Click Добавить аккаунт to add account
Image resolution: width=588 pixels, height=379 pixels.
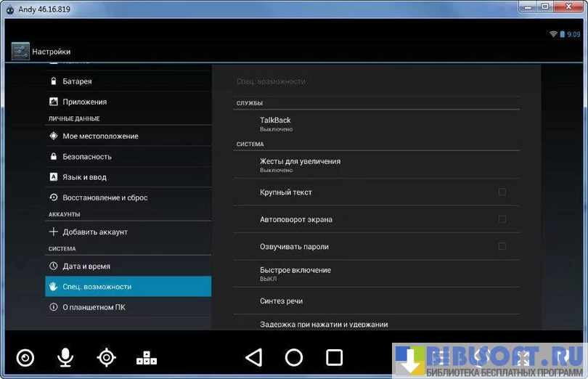click(94, 232)
